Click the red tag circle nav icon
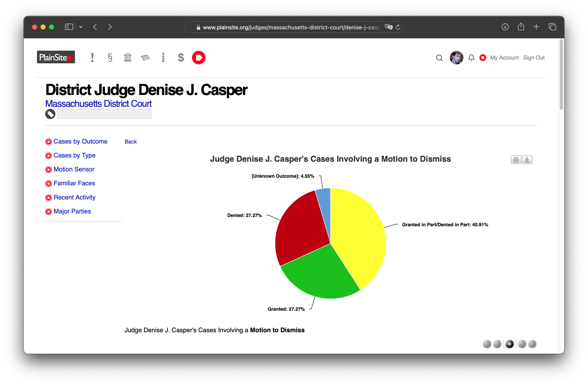The width and height of the screenshot is (588, 385). point(199,57)
